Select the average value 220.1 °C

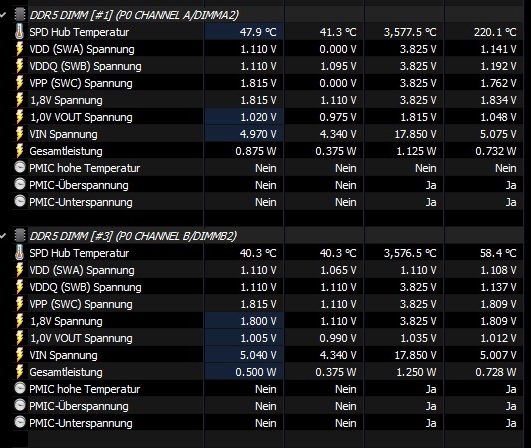(495, 32)
